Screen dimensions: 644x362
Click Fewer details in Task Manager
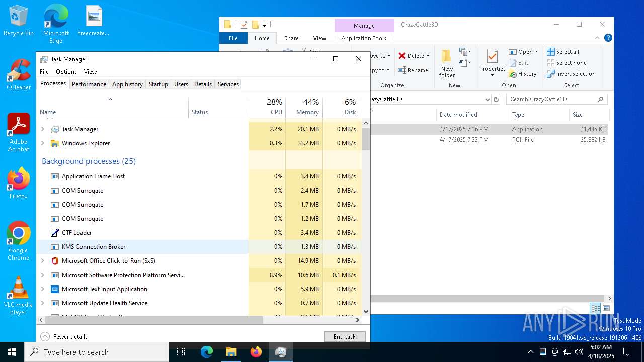tap(64, 337)
